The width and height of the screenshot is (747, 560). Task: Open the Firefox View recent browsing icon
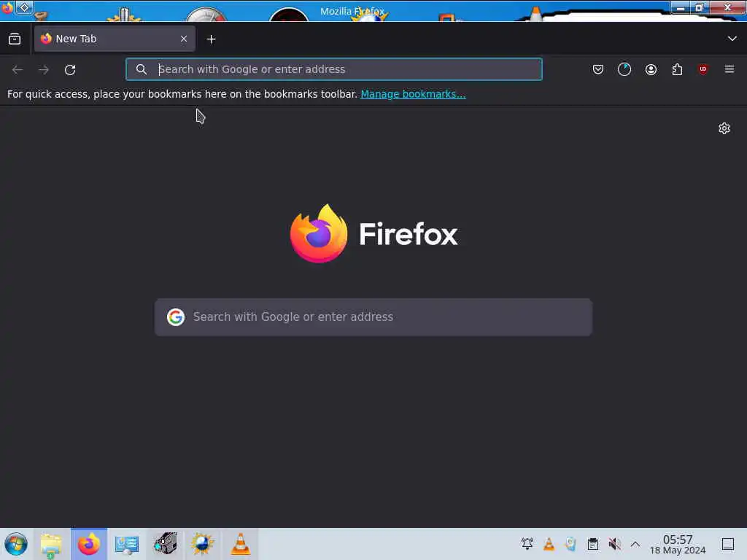tap(15, 39)
